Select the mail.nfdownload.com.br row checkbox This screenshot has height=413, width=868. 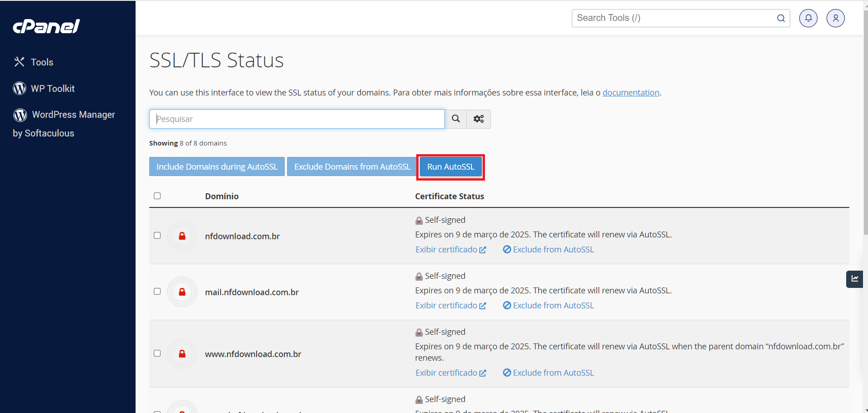157,291
